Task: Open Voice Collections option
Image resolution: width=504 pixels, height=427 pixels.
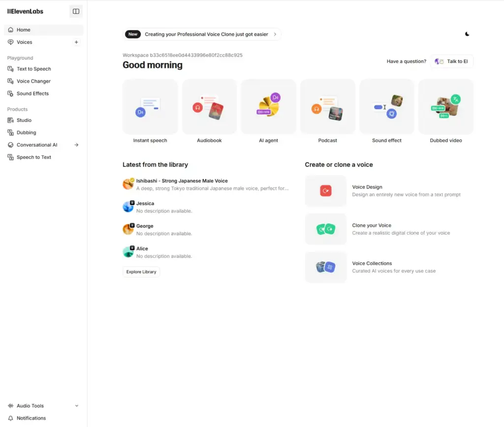Action: coord(389,267)
